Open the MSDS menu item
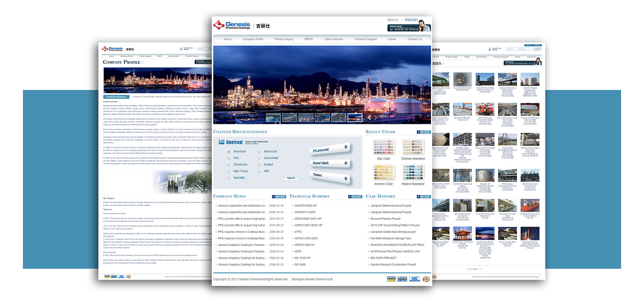This screenshot has height=301, width=644. (309, 39)
